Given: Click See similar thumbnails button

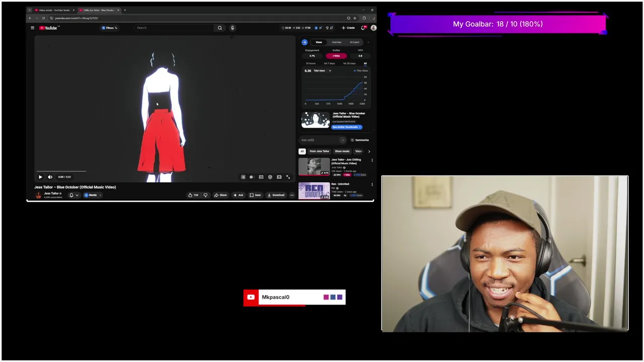Looking at the screenshot, I should (x=347, y=127).
